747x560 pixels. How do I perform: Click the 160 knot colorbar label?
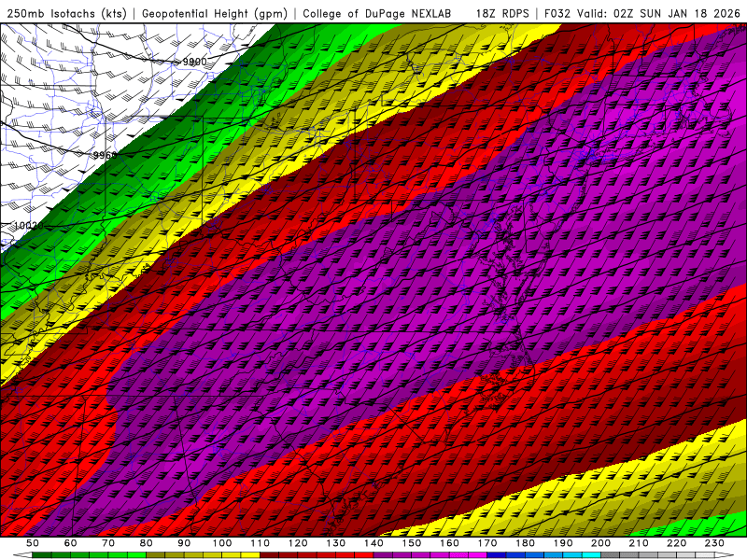(449, 543)
